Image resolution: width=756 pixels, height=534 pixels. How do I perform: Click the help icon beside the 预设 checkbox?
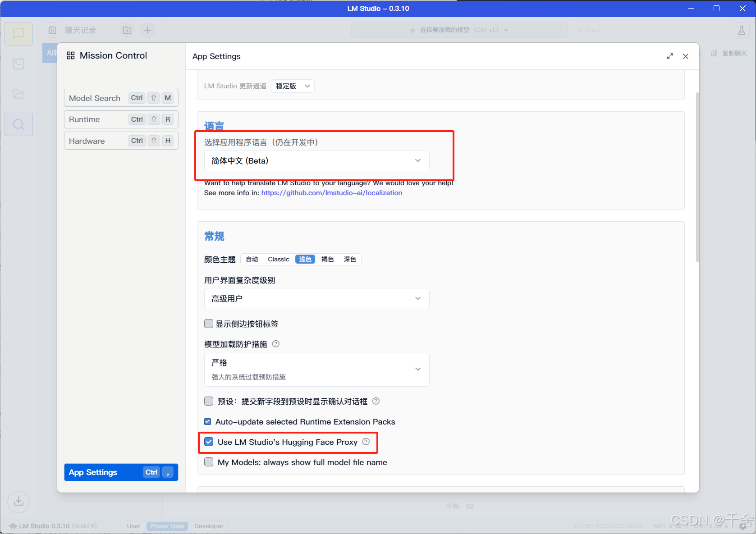pos(376,401)
